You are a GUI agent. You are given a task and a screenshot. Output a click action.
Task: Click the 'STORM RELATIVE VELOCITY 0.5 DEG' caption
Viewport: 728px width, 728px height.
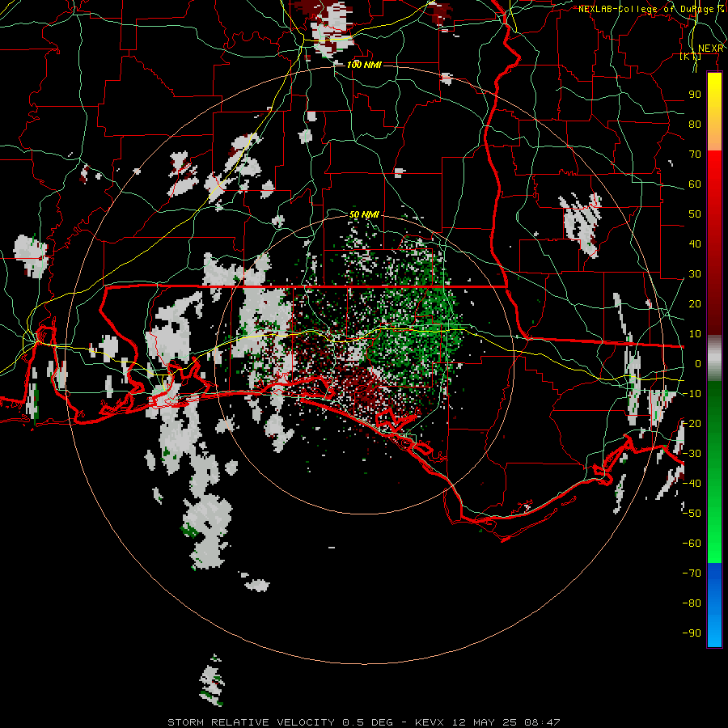[280, 722]
